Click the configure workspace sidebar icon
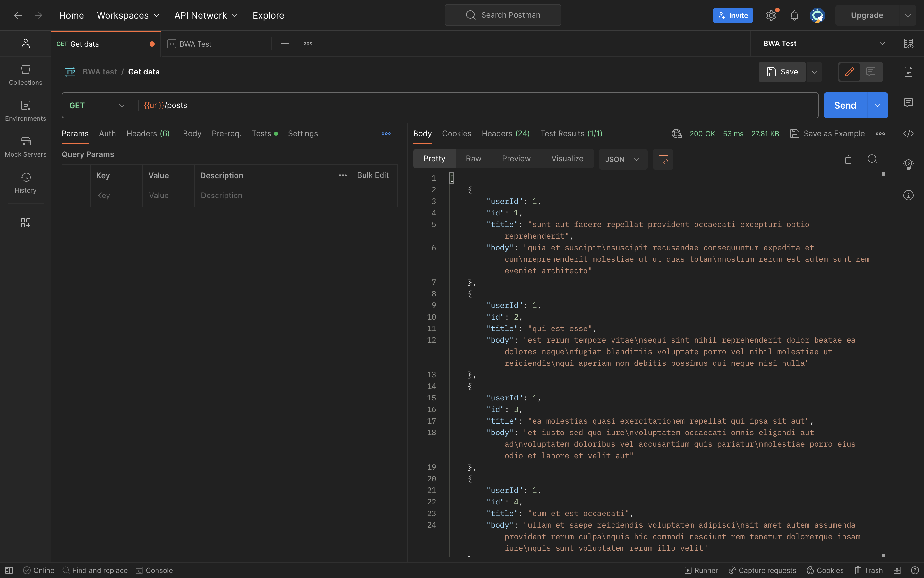Screen dimensions: 924x578 (26, 223)
